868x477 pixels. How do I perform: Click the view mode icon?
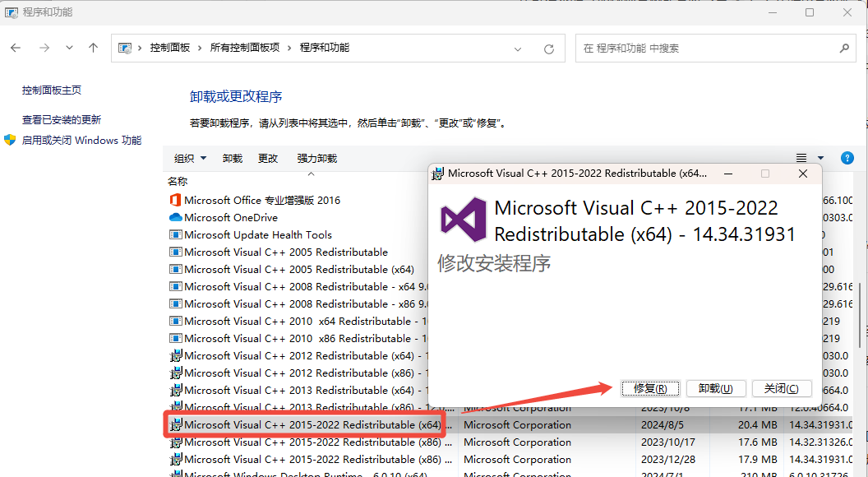click(x=801, y=159)
